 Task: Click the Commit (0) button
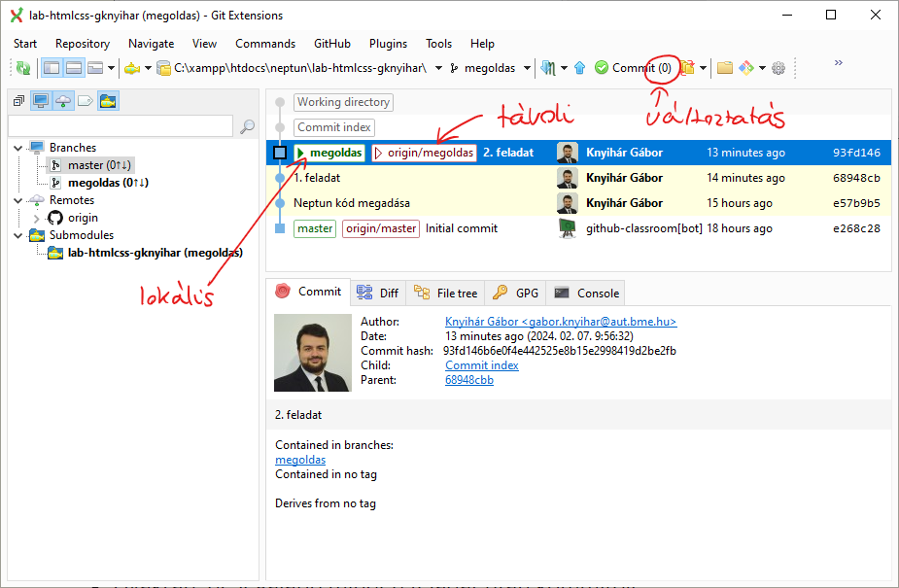632,68
